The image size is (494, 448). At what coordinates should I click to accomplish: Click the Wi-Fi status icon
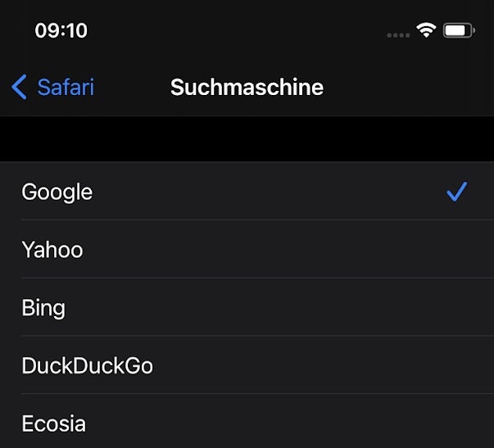tap(425, 30)
